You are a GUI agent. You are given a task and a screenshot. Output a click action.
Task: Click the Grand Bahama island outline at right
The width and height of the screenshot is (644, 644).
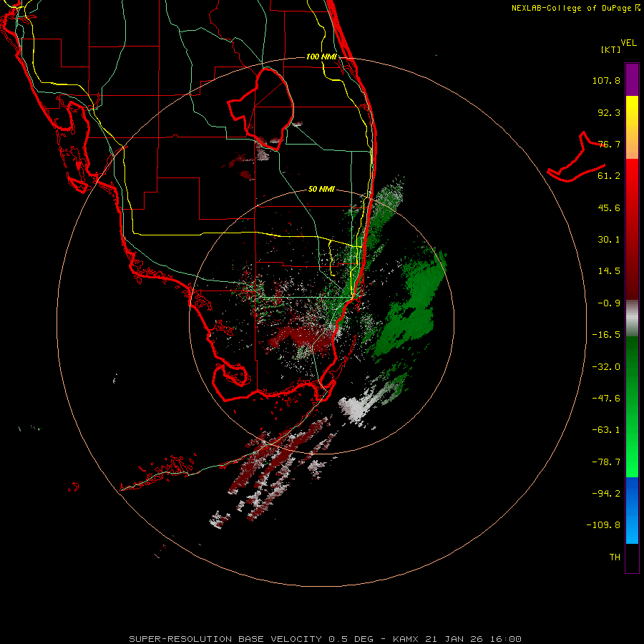coord(577,157)
